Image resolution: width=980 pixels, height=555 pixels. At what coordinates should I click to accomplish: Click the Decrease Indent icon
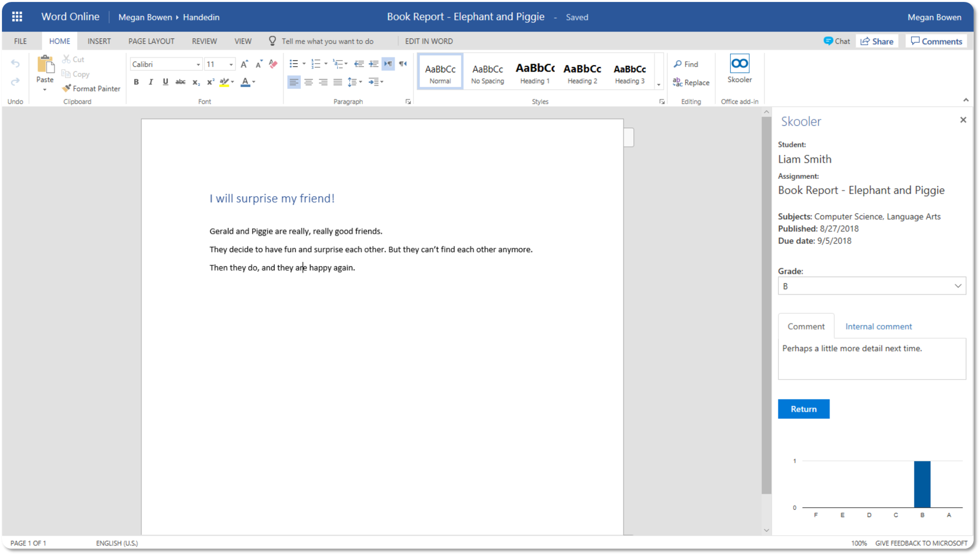click(359, 64)
